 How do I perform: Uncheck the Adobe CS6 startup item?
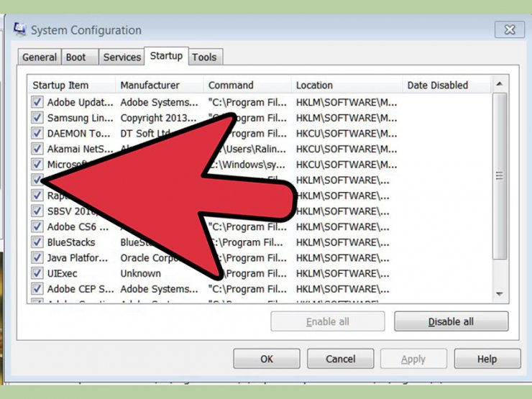pyautogui.click(x=37, y=226)
